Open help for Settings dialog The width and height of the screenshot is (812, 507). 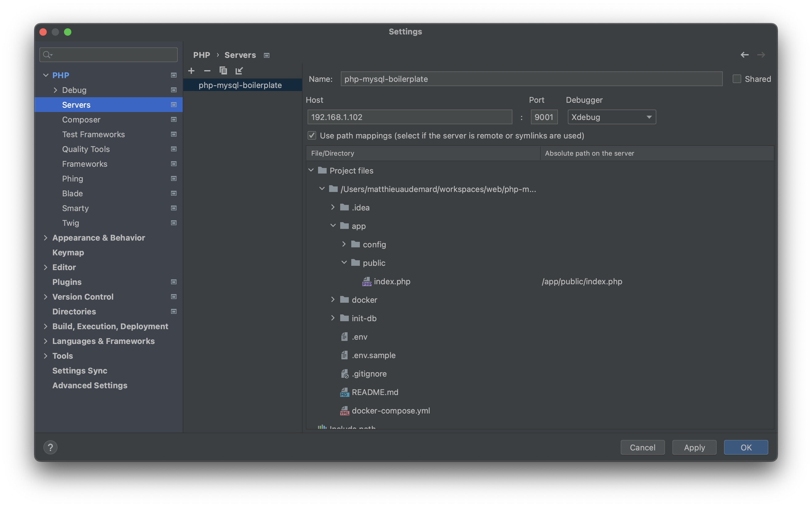pyautogui.click(x=50, y=447)
